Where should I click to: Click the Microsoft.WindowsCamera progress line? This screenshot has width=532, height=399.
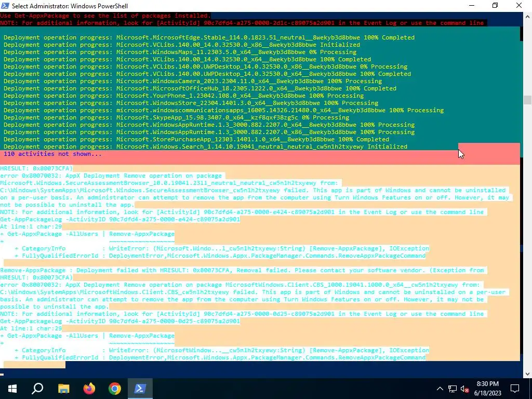tap(193, 81)
